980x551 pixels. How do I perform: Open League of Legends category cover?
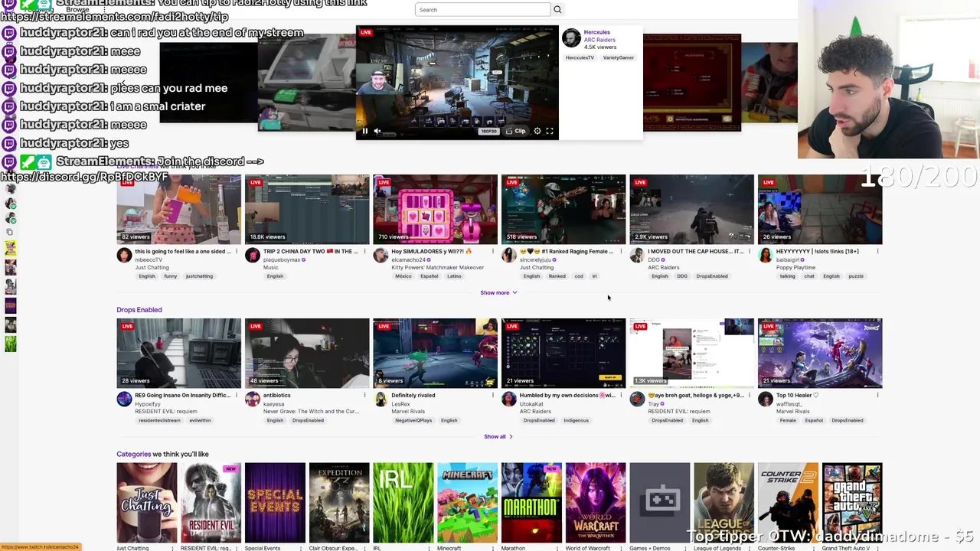(x=724, y=503)
